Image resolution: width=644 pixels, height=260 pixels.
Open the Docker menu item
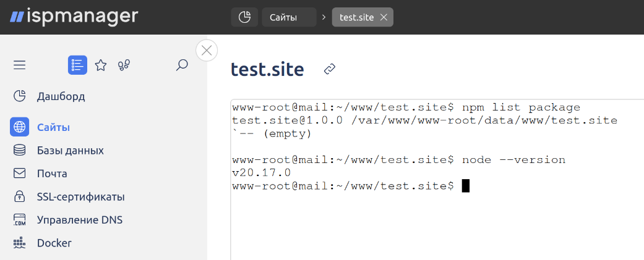tap(54, 243)
